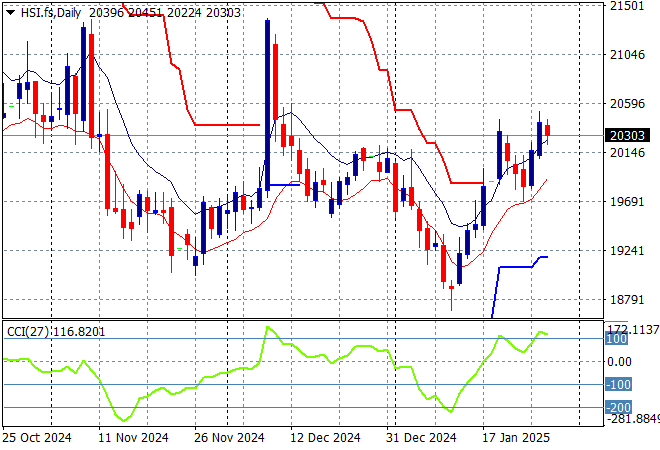Viewport: 660px width, 450px height.
Task: Click the 21501 price axis label
Action: [x=627, y=5]
